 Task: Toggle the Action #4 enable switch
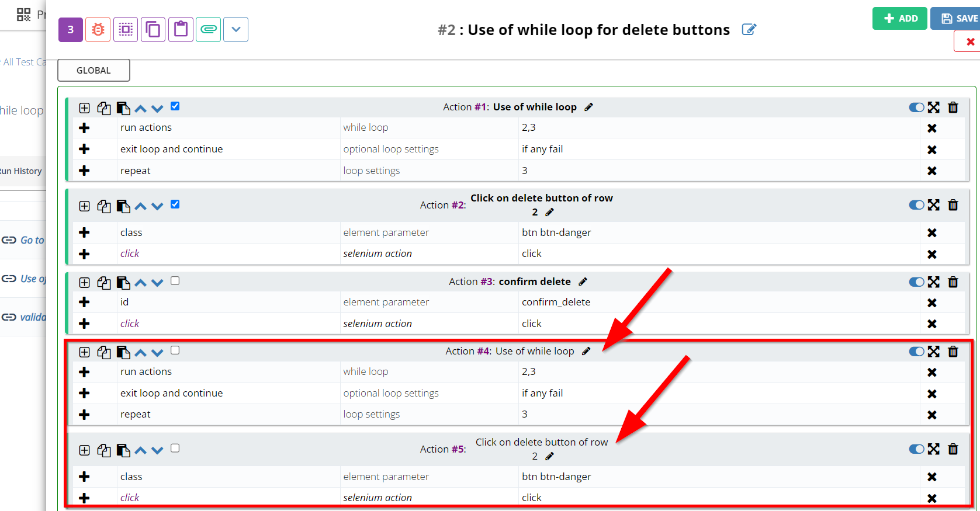click(916, 352)
